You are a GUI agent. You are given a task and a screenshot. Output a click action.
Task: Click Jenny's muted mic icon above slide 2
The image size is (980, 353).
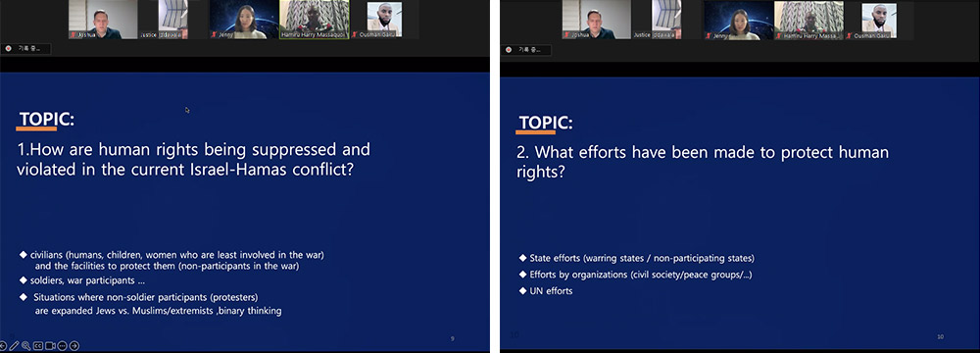point(709,35)
